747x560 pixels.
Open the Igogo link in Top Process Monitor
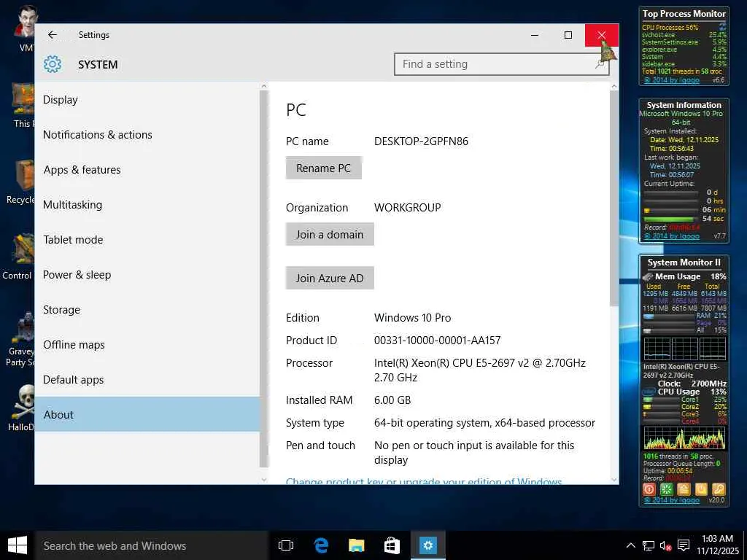pos(671,80)
